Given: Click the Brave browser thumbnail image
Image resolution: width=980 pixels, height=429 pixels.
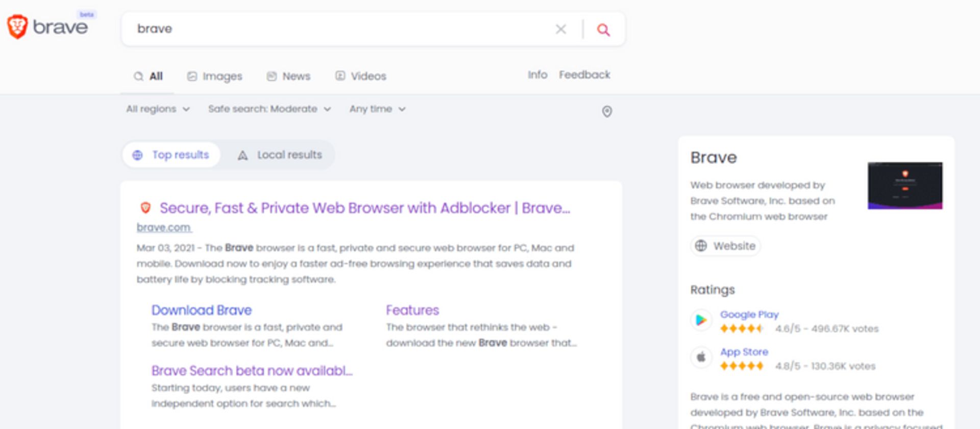Looking at the screenshot, I should tap(904, 185).
